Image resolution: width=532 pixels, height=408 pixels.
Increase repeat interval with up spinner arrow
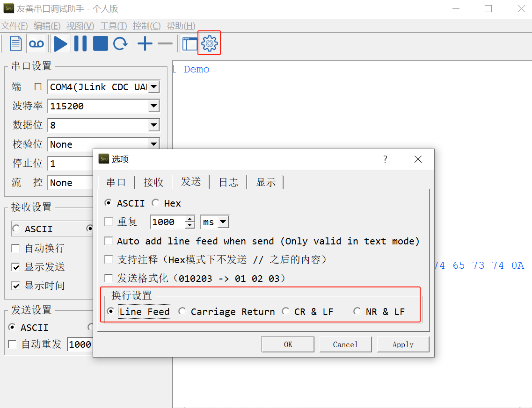click(189, 218)
